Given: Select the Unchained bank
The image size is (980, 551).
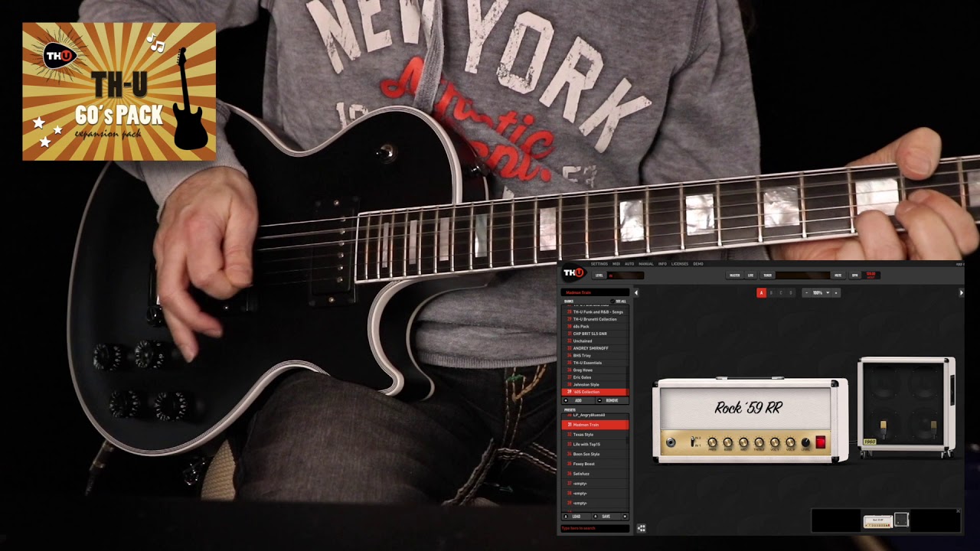Looking at the screenshot, I should [595, 341].
